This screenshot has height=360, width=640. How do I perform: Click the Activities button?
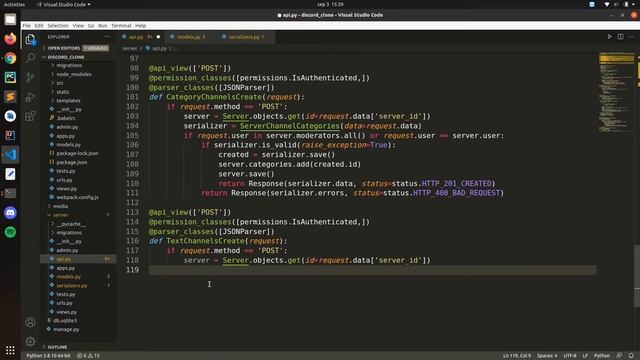point(14,4)
